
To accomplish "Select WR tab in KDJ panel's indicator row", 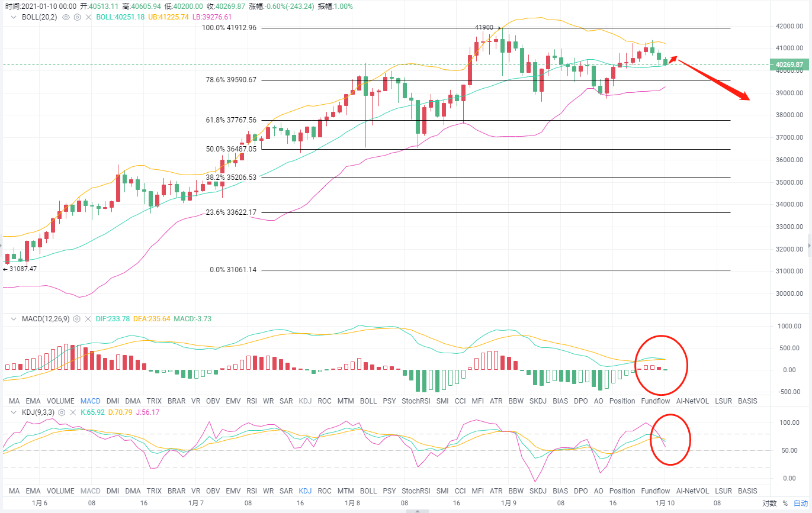I will point(268,491).
